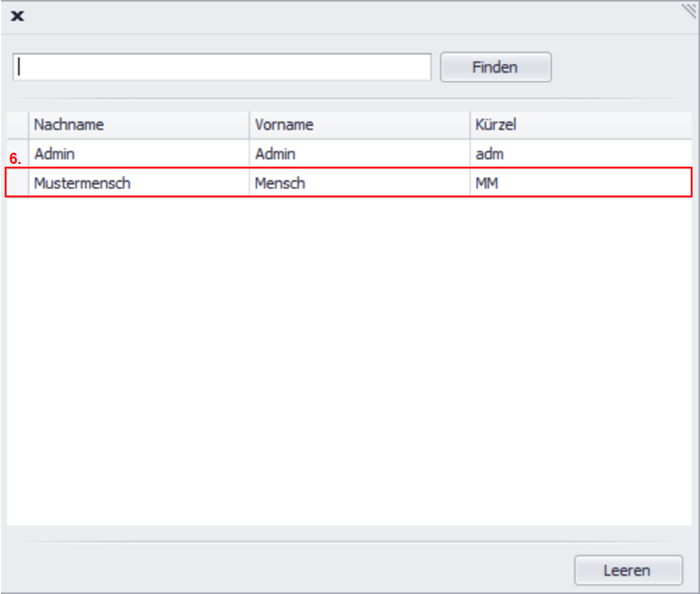Click the row selector of the Mustermensch row
Screen dimensions: 700x594
(18, 183)
